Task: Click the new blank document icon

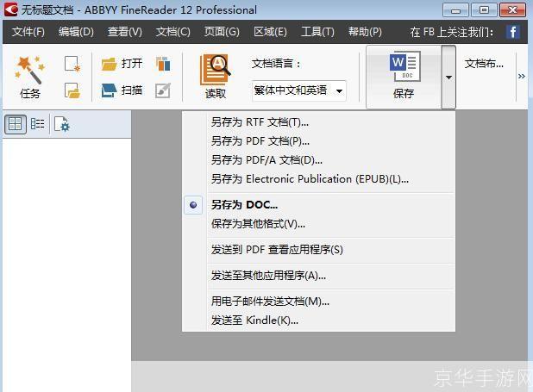Action: [x=72, y=64]
